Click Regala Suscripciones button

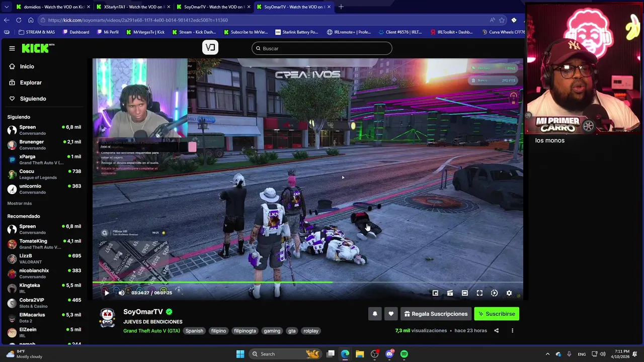(436, 314)
